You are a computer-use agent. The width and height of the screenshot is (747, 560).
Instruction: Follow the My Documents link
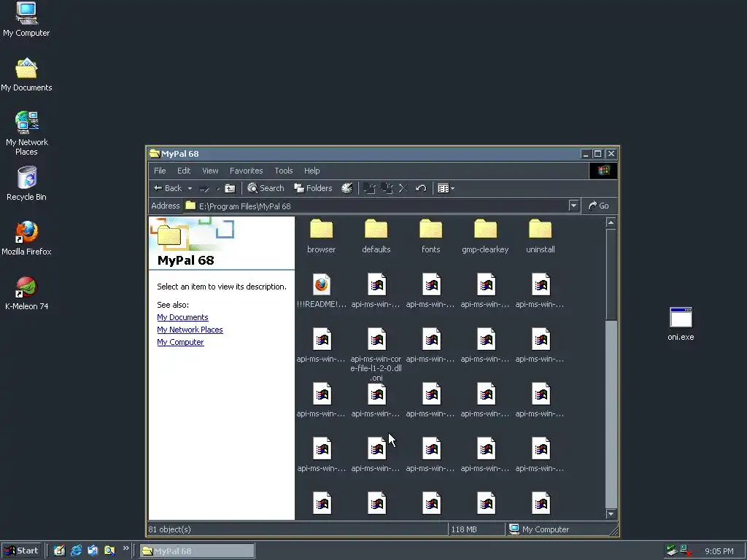pos(182,317)
